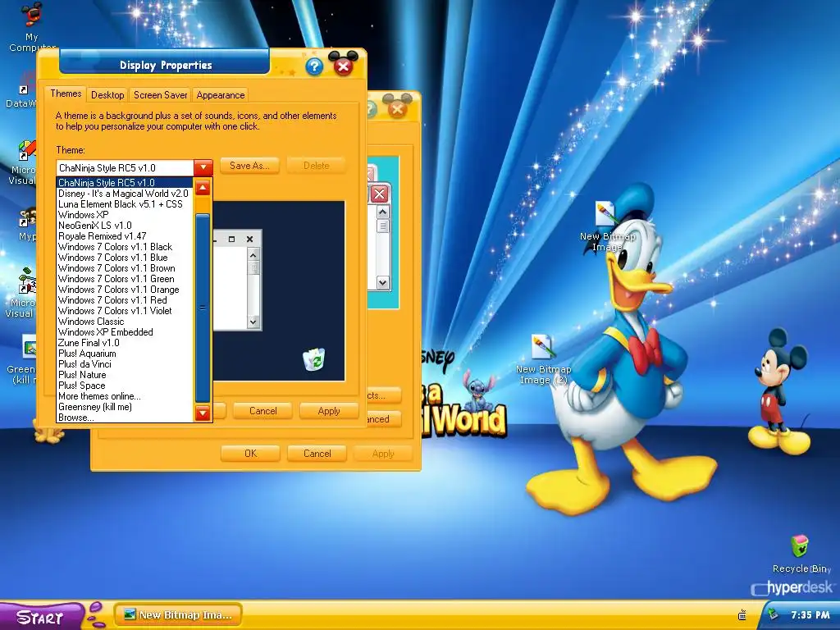Select the Plus! Aquarium theme
Viewport: 840px width, 630px height.
click(x=125, y=354)
